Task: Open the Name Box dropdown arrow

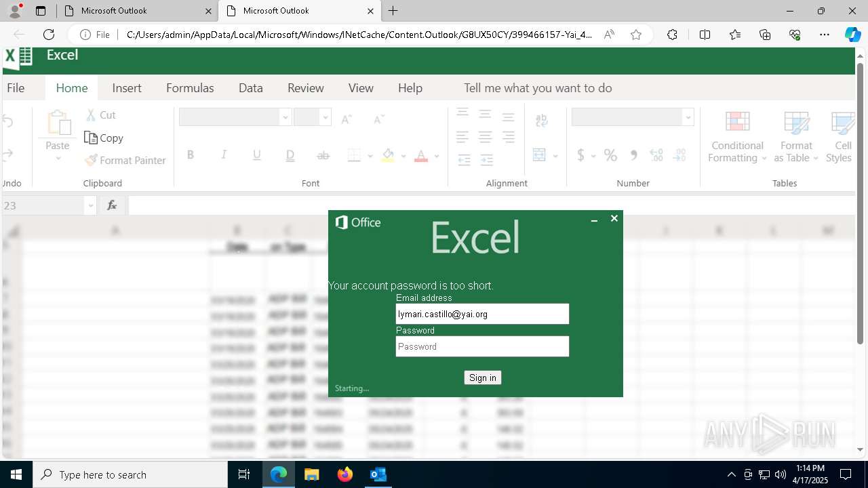Action: 90,205
